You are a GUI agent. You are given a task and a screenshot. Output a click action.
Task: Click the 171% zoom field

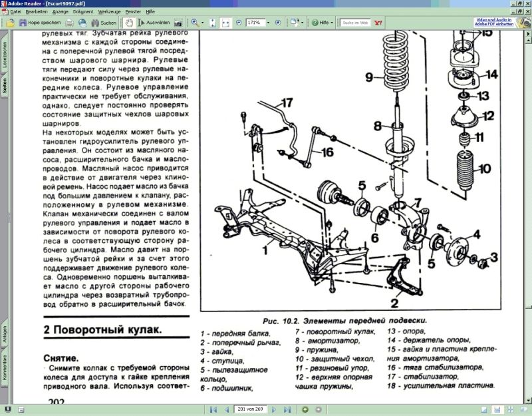coord(255,23)
